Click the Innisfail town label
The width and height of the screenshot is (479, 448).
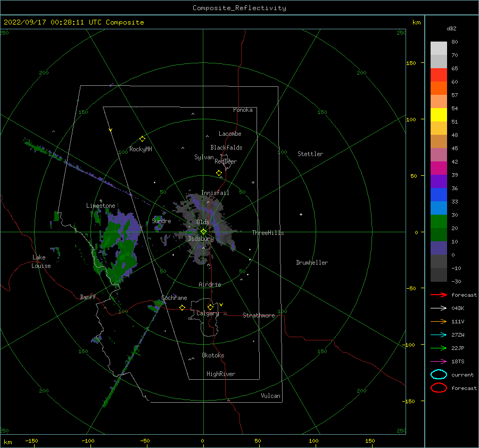pos(215,193)
